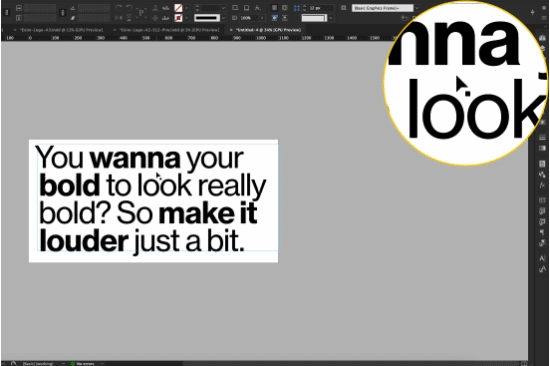This screenshot has width=550, height=366.
Task: Click the bold word "louder" in text frame
Action: (x=83, y=241)
